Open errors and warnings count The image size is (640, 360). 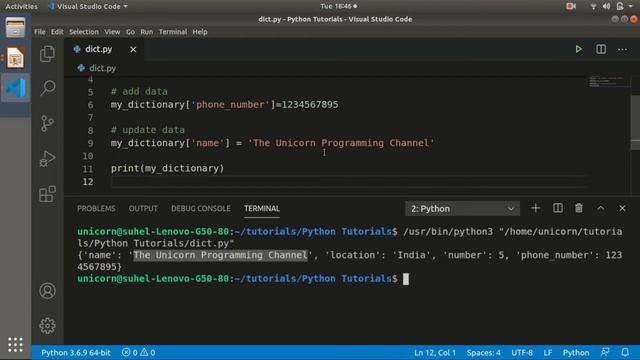[138, 353]
